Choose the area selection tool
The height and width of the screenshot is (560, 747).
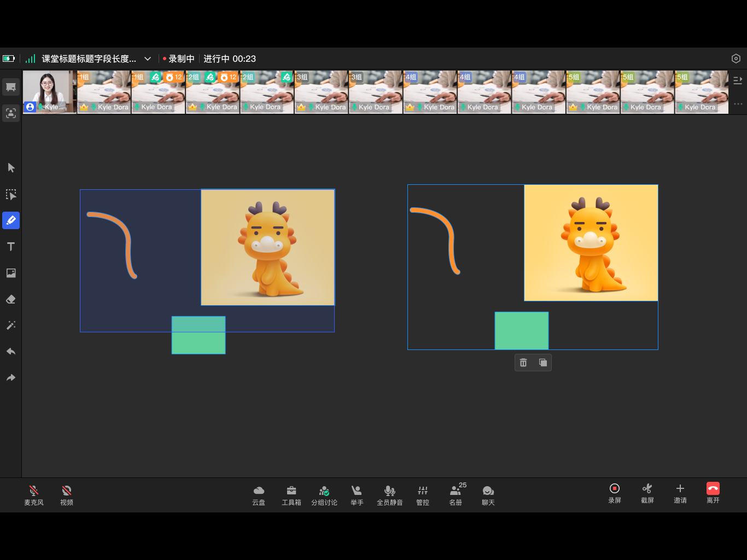click(x=11, y=194)
